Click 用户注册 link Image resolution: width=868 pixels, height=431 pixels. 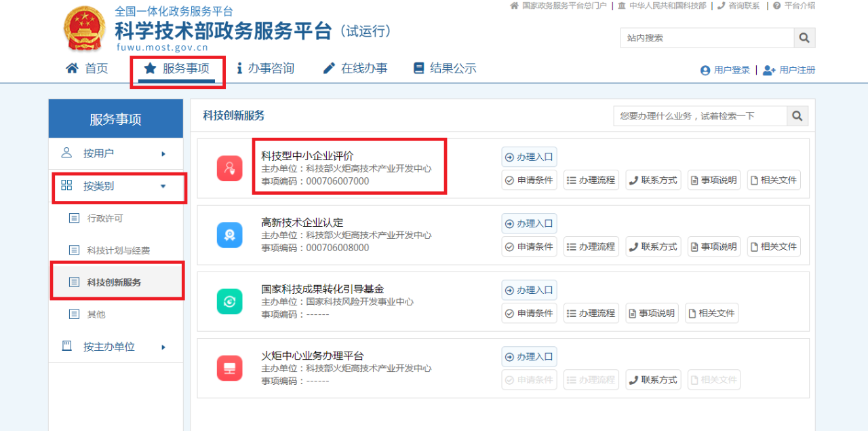[x=789, y=70]
